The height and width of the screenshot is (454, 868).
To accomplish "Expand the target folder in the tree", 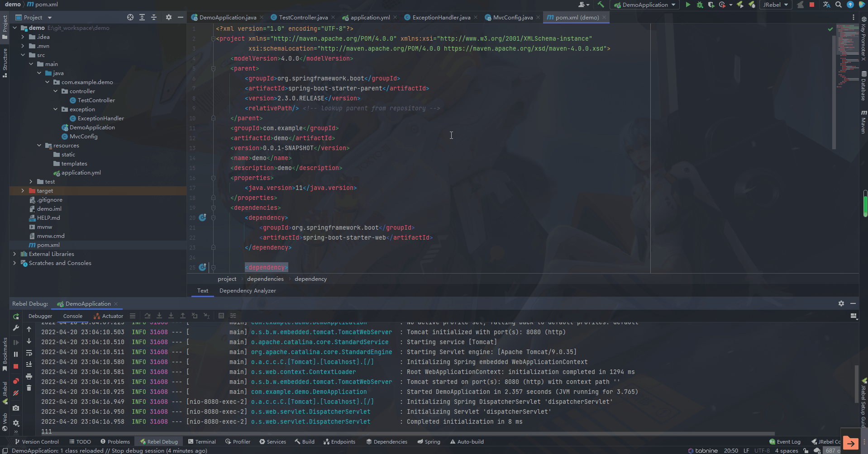I will (x=23, y=191).
